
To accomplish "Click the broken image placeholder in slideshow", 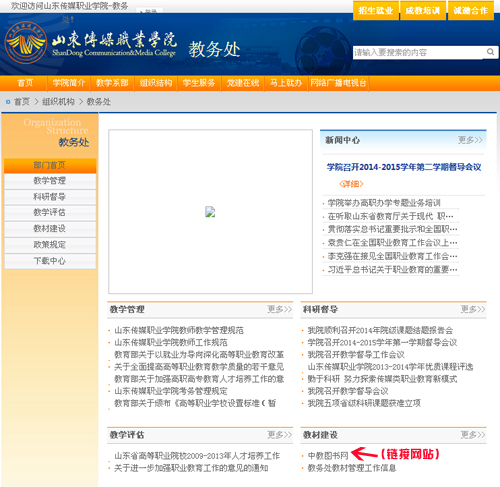I will point(210,212).
